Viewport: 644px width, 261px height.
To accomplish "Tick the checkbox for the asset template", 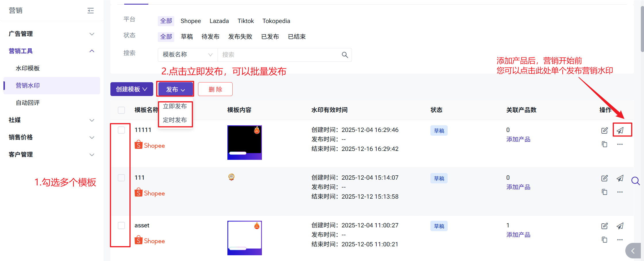I will (x=121, y=225).
